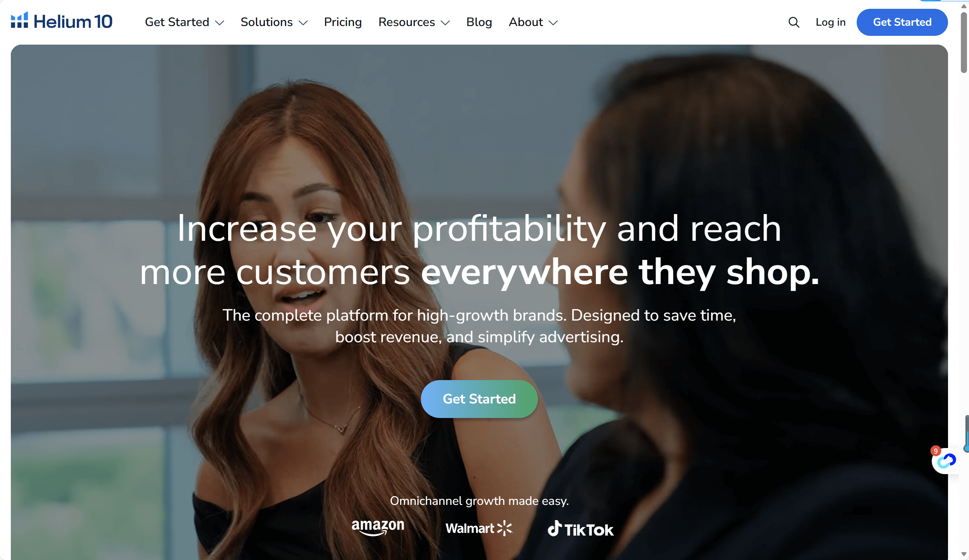Click the scrollbar down arrow
The image size is (969, 560).
click(x=964, y=554)
